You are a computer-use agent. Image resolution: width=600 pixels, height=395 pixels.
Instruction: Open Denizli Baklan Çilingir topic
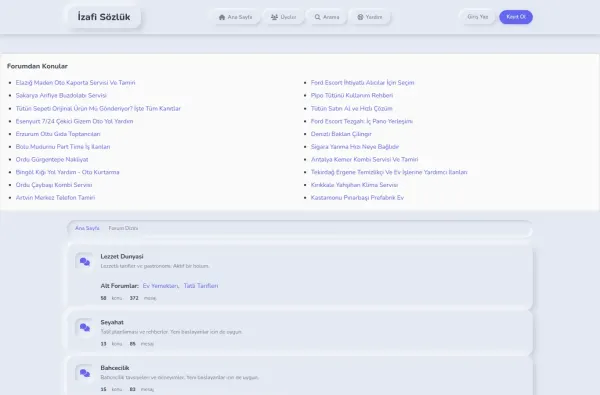click(x=341, y=134)
